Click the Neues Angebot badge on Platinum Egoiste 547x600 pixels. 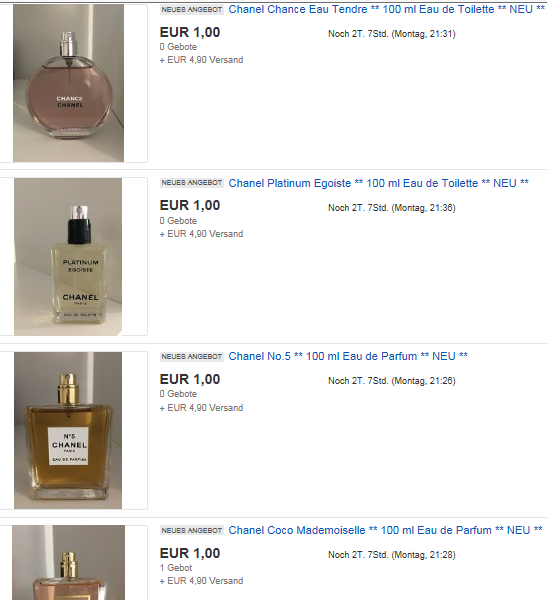tap(191, 183)
